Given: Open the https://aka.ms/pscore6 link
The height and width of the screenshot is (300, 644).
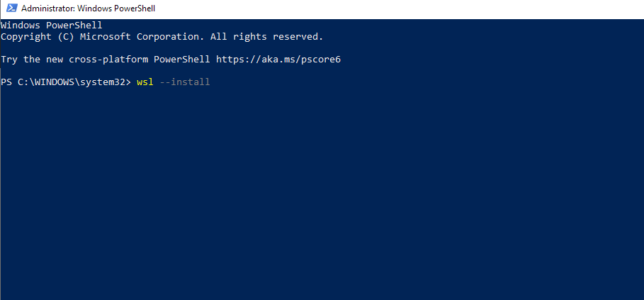Looking at the screenshot, I should point(278,60).
